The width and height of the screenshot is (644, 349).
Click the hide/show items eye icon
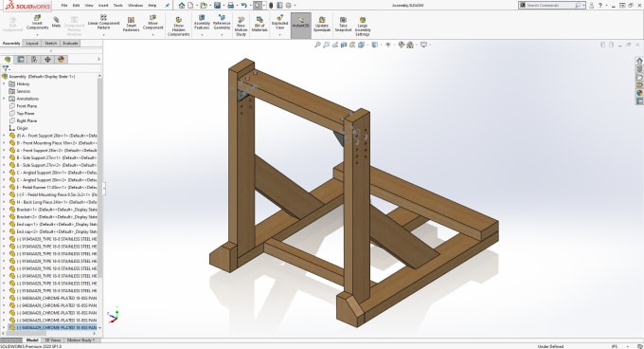point(387,45)
